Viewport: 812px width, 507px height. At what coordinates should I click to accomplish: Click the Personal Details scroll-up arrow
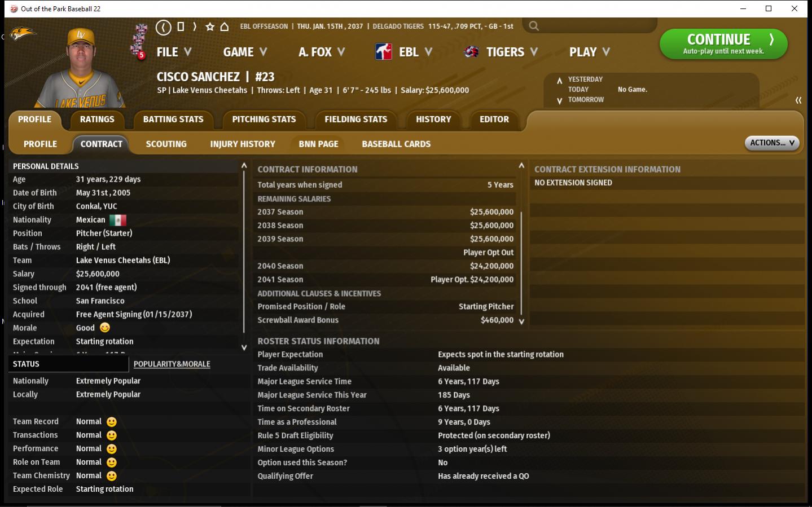coord(244,166)
